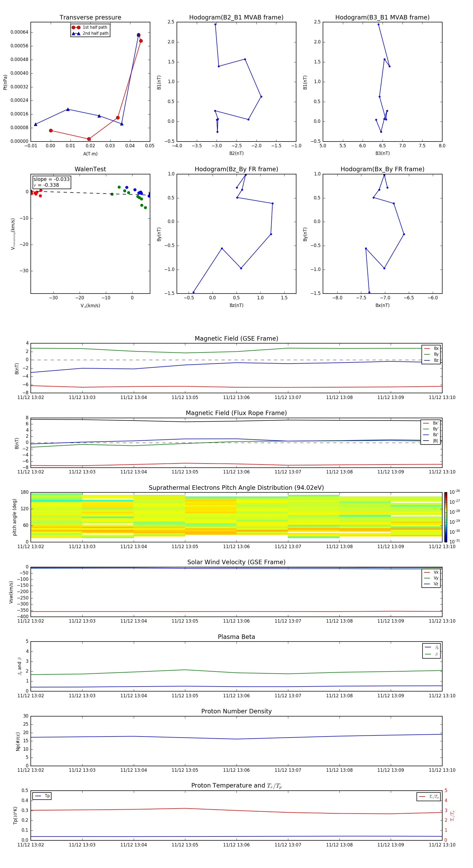
Task: Click the 'B2(nT)' x-axis label
Action: coord(236,153)
